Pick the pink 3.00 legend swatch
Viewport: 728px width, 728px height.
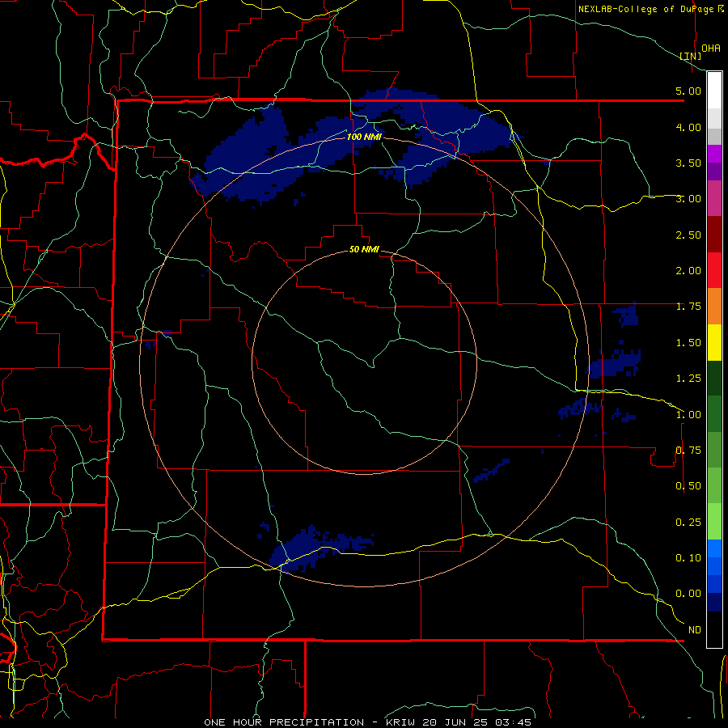click(x=714, y=198)
